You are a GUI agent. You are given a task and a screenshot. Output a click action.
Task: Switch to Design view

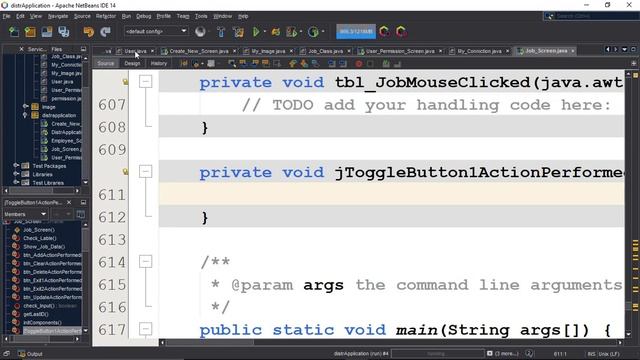[x=132, y=63]
